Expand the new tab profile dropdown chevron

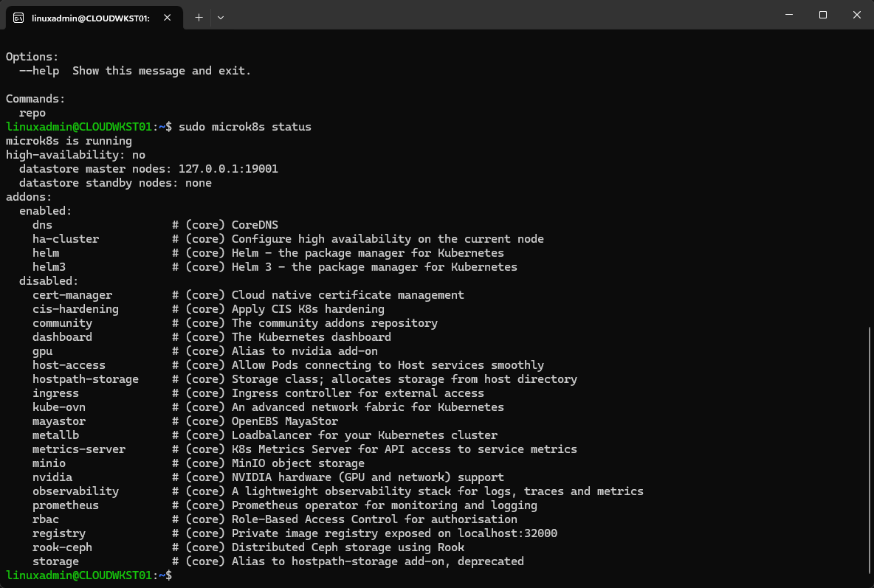pos(221,17)
